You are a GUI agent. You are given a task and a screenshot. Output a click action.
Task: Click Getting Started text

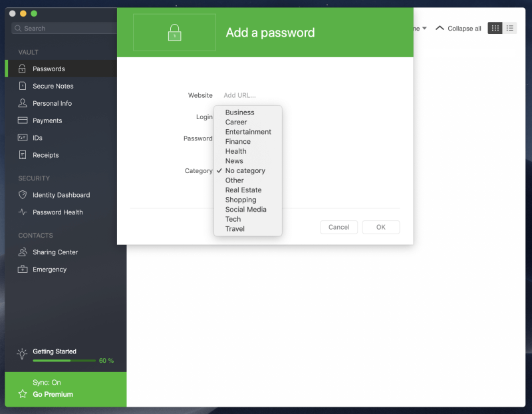tap(55, 351)
